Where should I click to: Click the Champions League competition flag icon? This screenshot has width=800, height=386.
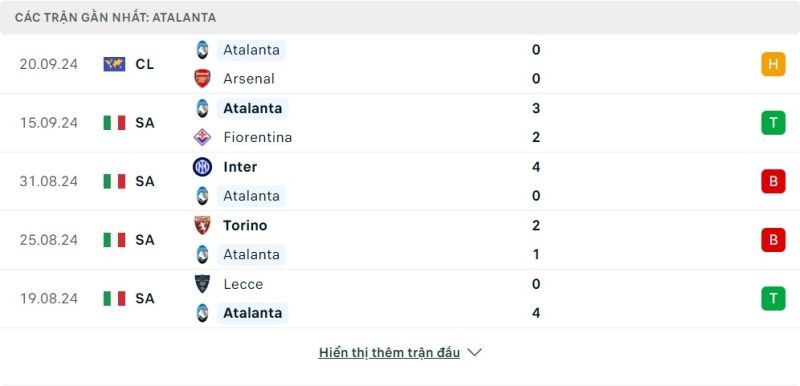(114, 64)
